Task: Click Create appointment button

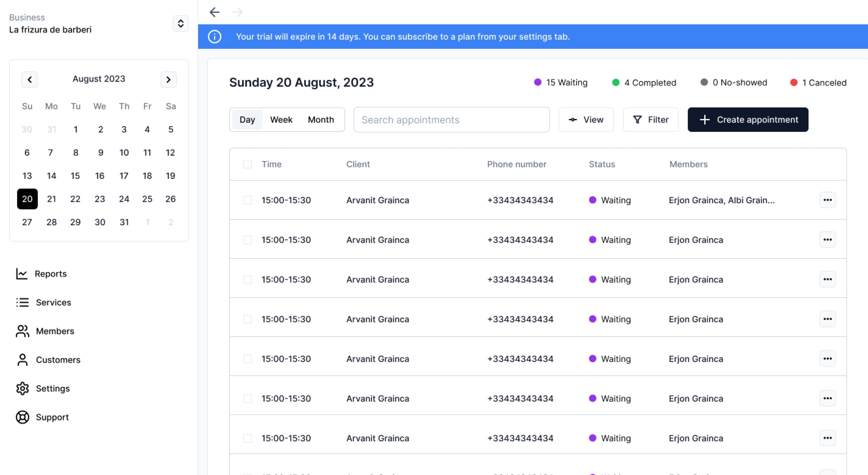Action: 748,119
